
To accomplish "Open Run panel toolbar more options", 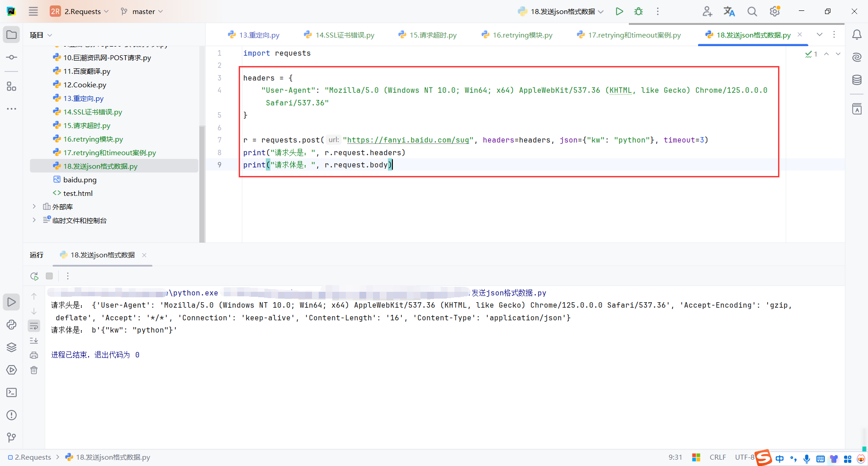I will coord(68,276).
